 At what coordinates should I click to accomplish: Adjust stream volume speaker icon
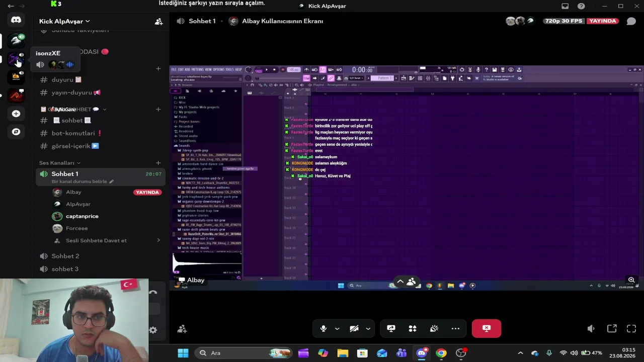point(591,329)
